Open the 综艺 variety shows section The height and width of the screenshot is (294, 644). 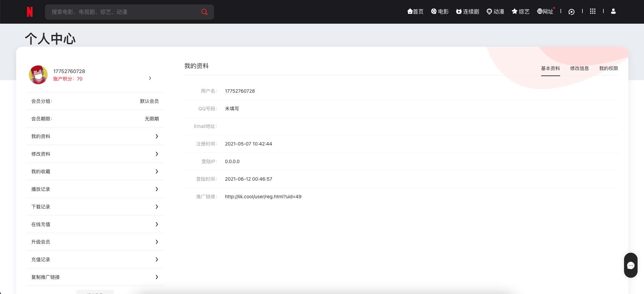coord(521,12)
